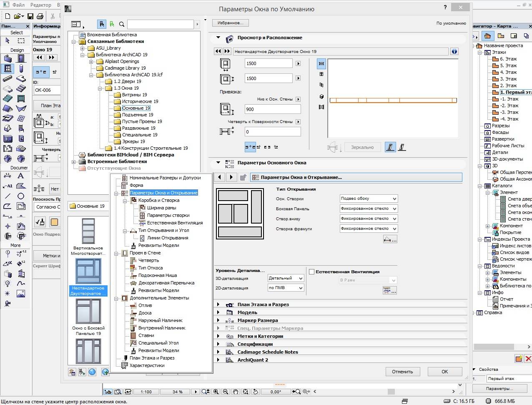This screenshot has width=532, height=405.
Task: Select Форма in parameters list
Action: tap(136, 185)
